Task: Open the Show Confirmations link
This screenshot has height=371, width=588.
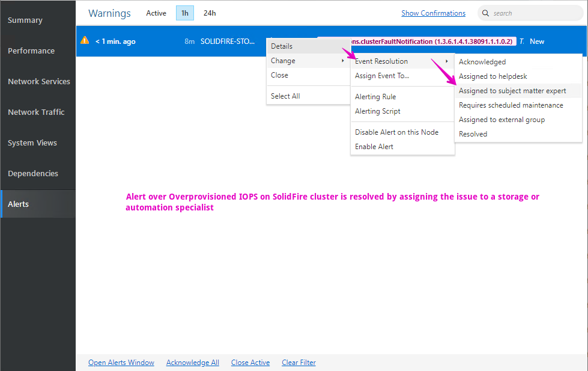Action: (x=433, y=13)
